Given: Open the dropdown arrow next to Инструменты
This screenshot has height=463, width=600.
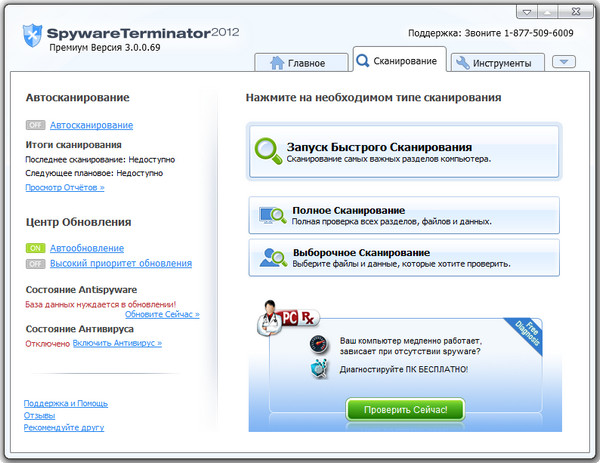Looking at the screenshot, I should coord(564,62).
